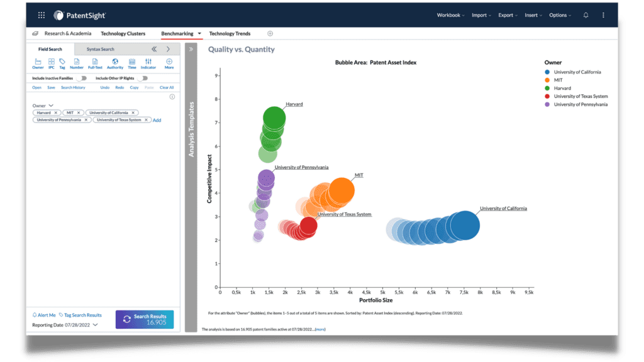Open the Options dropdown menu
644x362 pixels.
(560, 15)
